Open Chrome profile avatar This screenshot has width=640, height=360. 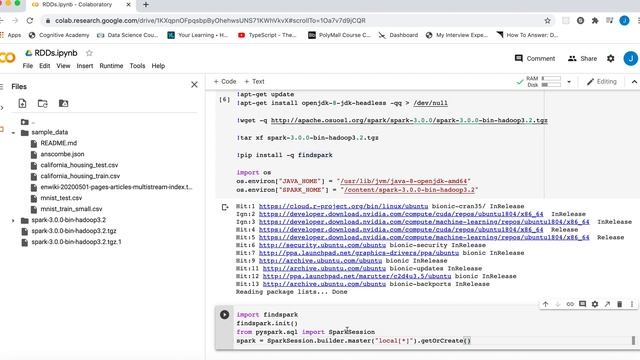[x=624, y=20]
